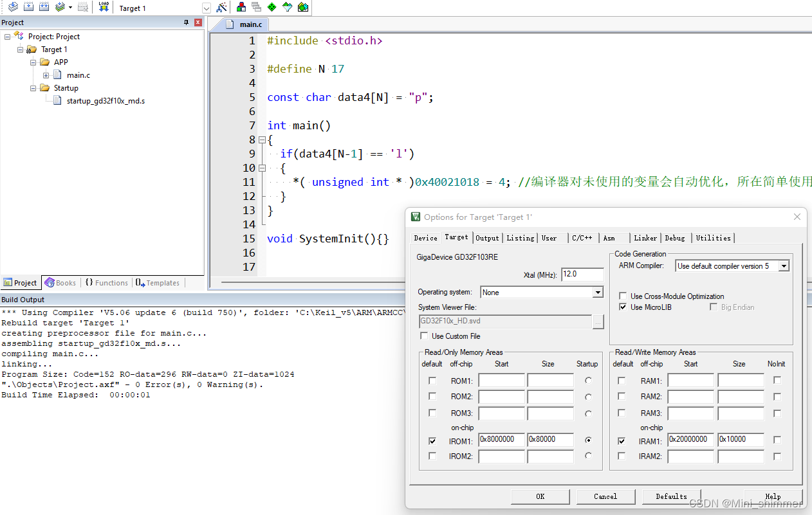The height and width of the screenshot is (515, 812).
Task: Open Manage Run-Time Environment icon
Action: [273, 8]
